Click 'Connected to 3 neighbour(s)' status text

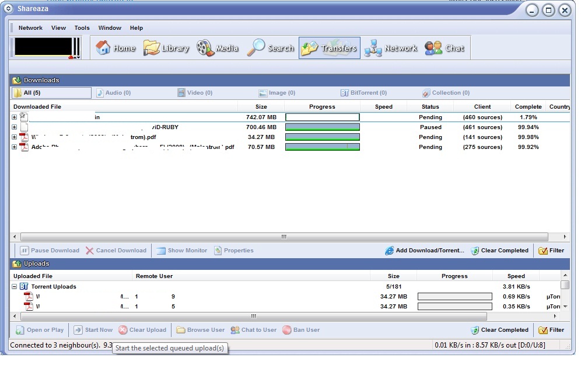(x=55, y=345)
